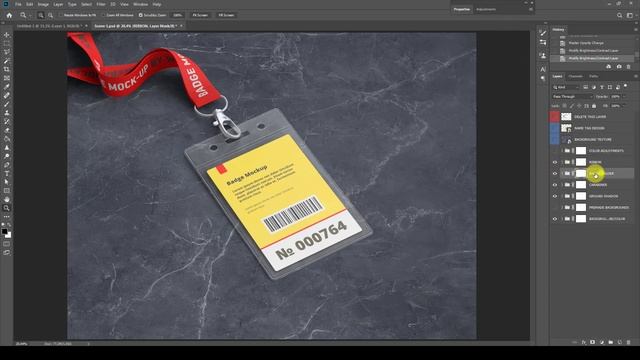This screenshot has height=360, width=640.
Task: Select the Hand tool
Action: [7, 199]
